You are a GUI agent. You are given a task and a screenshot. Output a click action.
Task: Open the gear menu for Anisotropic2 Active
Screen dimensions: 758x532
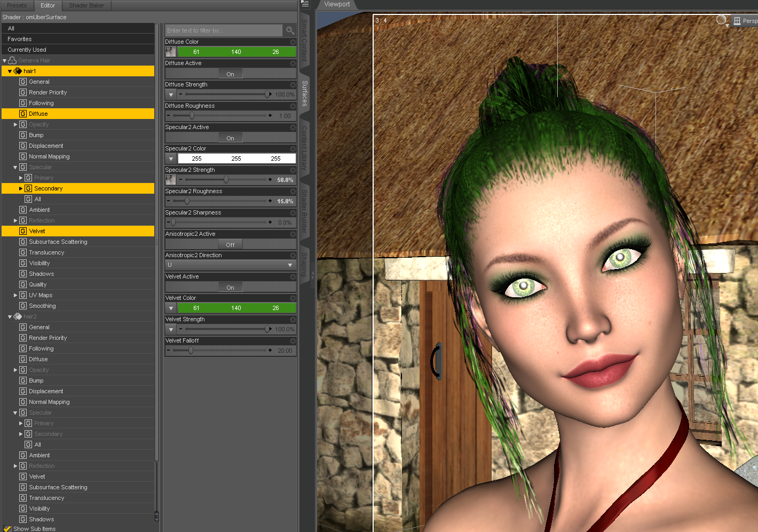coord(293,234)
